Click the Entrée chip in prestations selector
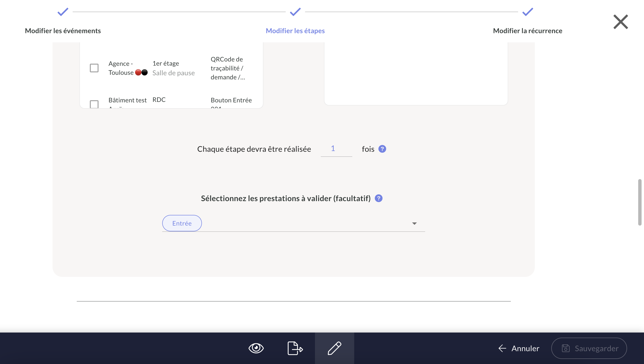Image resolution: width=644 pixels, height=364 pixels. pos(182,223)
